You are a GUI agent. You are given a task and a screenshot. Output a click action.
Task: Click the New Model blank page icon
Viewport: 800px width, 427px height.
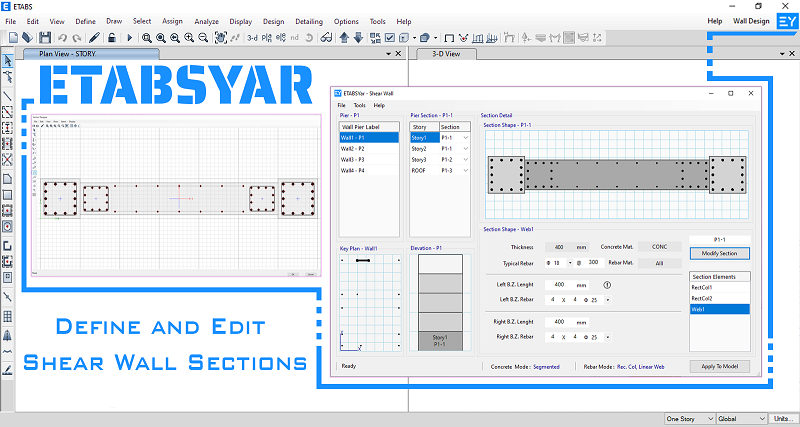pos(13,37)
